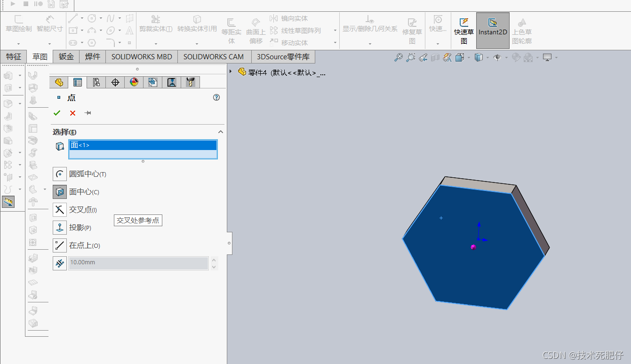The height and width of the screenshot is (364, 631).
Task: Open the SOLIDWORKS CAM ribbon tab
Action: pos(214,56)
